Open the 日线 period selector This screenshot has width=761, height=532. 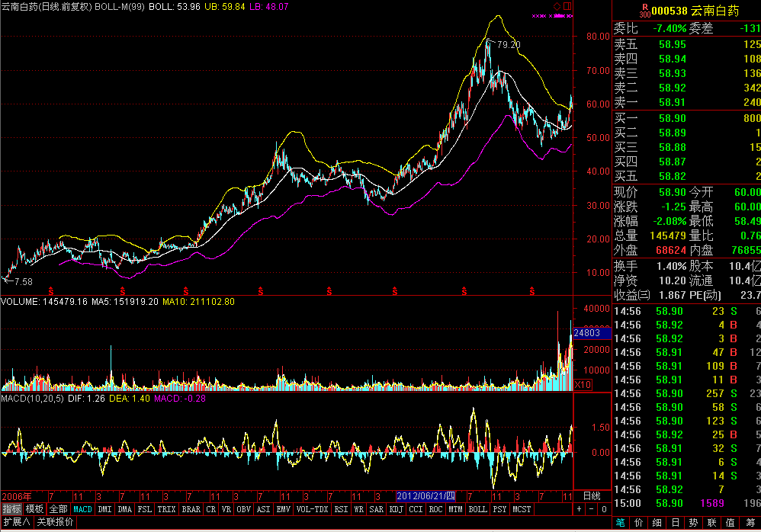(592, 496)
